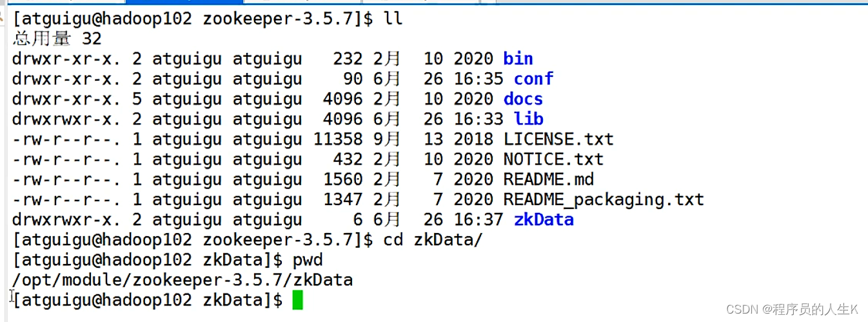Click permissions drwxr-xr-x. in the bin row
The width and height of the screenshot is (868, 322).
pos(66,59)
